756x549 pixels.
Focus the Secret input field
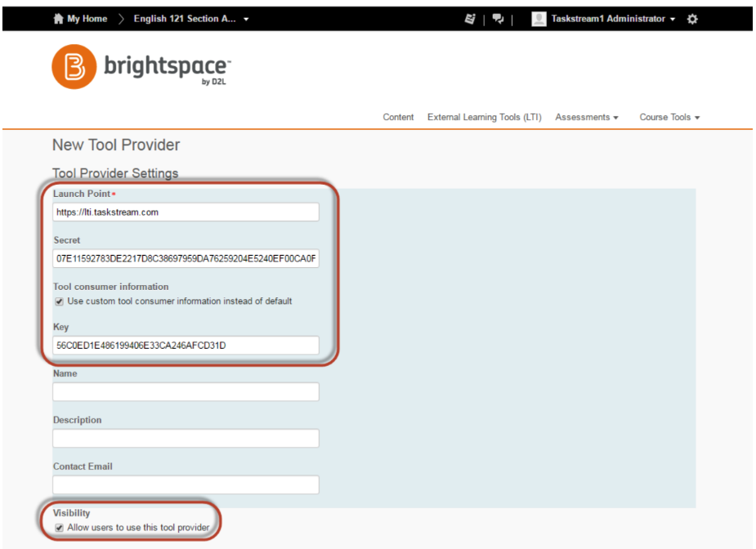click(186, 258)
